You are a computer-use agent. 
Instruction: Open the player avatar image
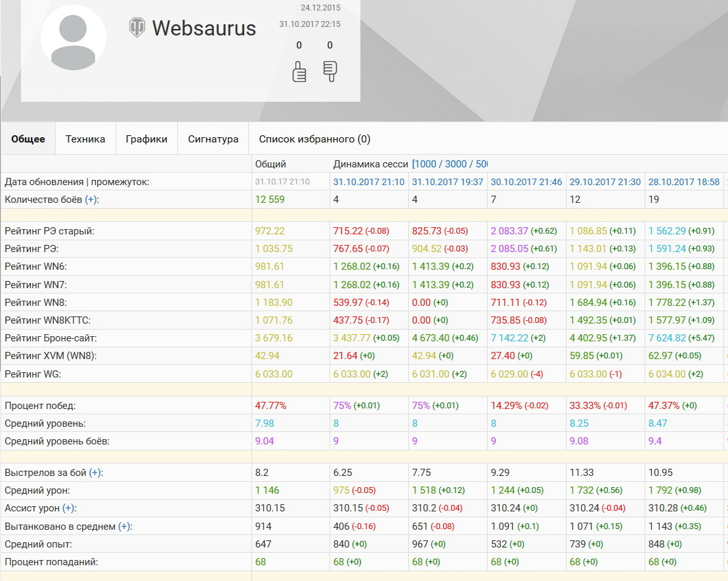point(74,38)
